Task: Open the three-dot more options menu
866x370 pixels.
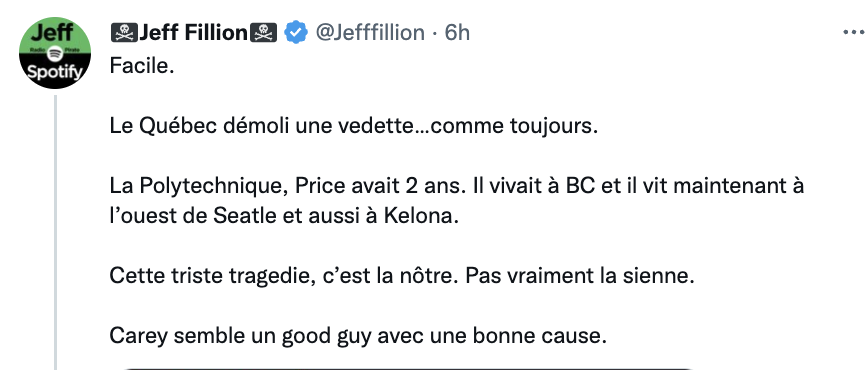Action: (854, 33)
